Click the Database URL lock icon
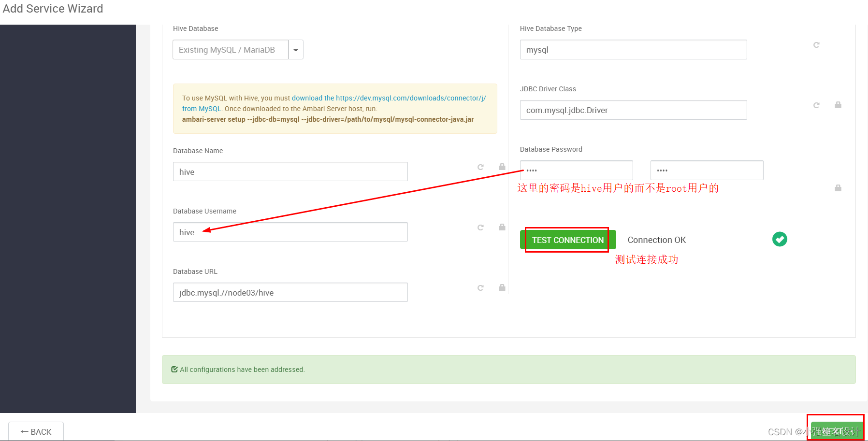 (502, 287)
